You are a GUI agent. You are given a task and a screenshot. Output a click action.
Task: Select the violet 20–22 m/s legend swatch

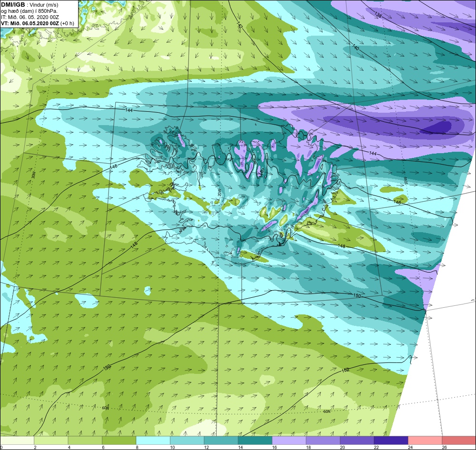click(x=357, y=440)
